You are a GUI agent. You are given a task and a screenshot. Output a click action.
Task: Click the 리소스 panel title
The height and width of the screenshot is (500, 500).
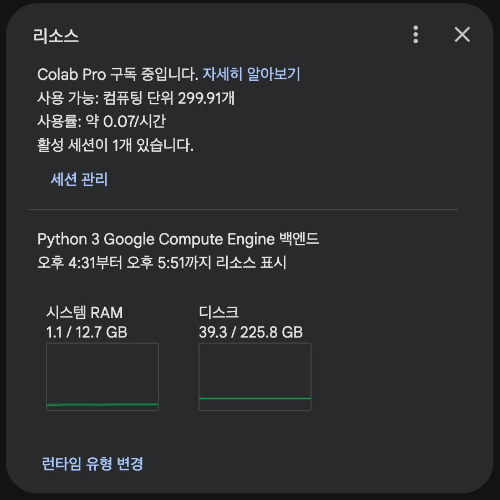56,36
